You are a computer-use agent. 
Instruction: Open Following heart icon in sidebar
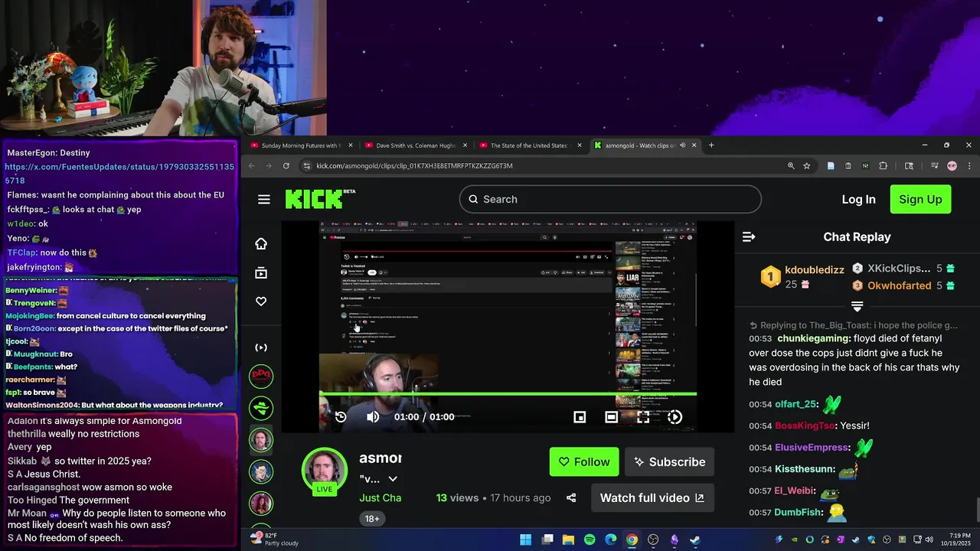pos(261,302)
